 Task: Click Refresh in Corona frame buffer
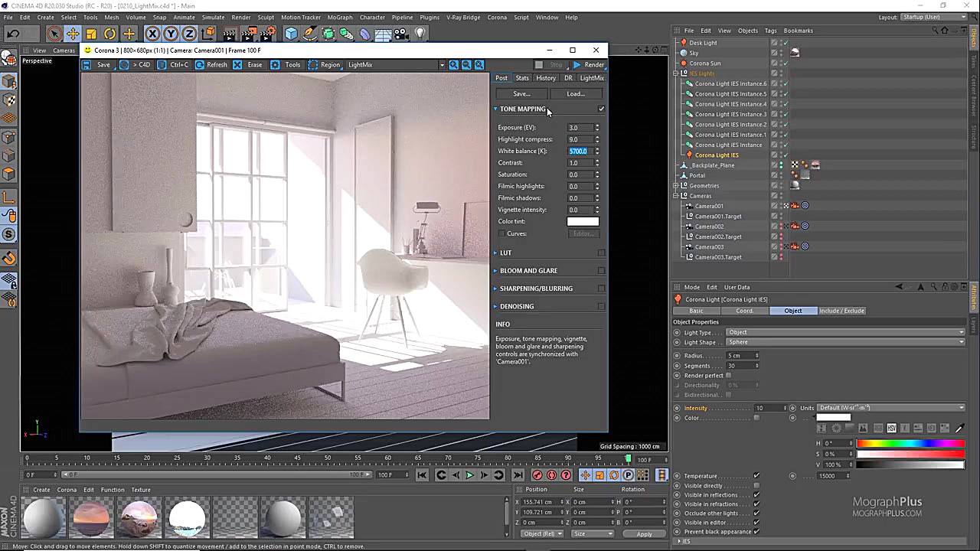211,65
